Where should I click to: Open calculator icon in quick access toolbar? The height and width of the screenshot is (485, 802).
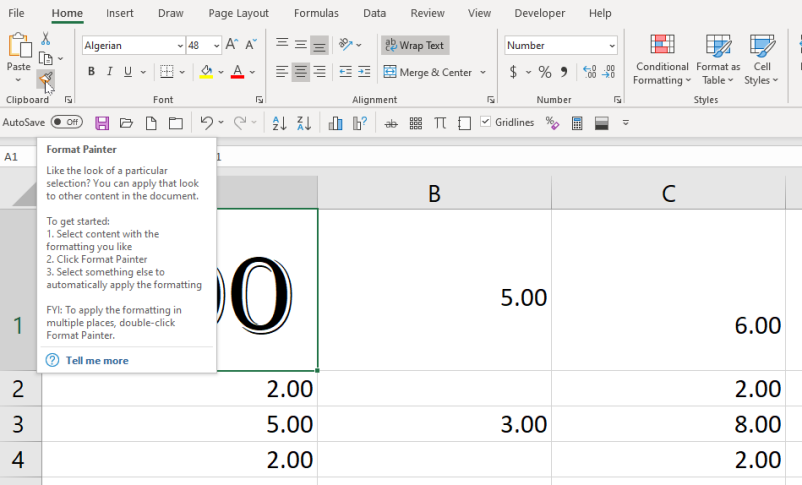577,123
